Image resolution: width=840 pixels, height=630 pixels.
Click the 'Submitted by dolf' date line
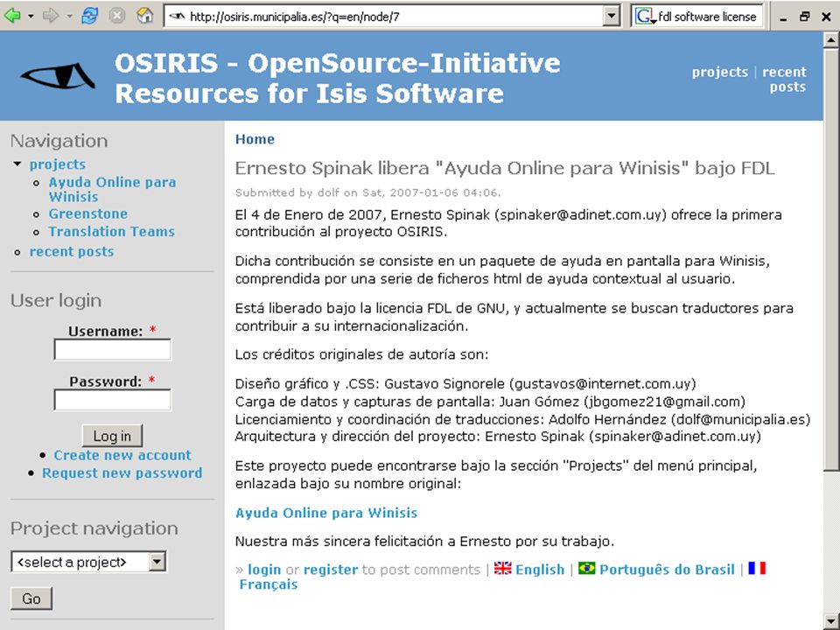[368, 192]
